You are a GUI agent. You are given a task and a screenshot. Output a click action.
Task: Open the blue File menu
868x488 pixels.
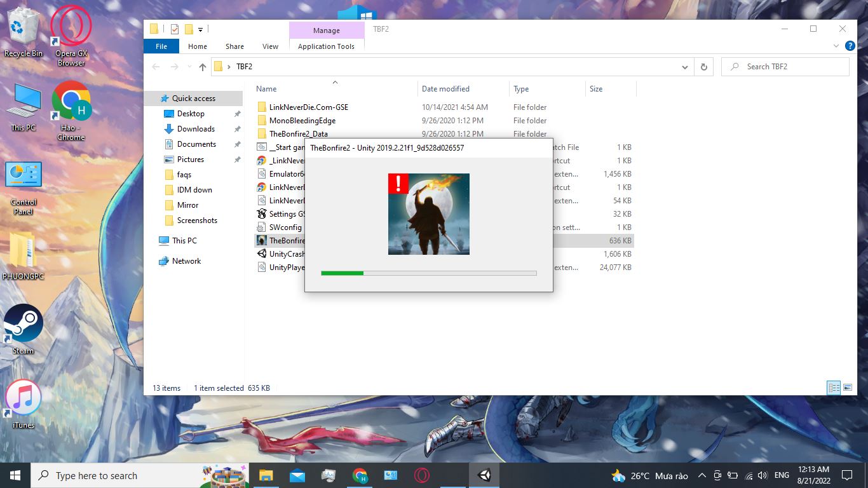pos(161,46)
